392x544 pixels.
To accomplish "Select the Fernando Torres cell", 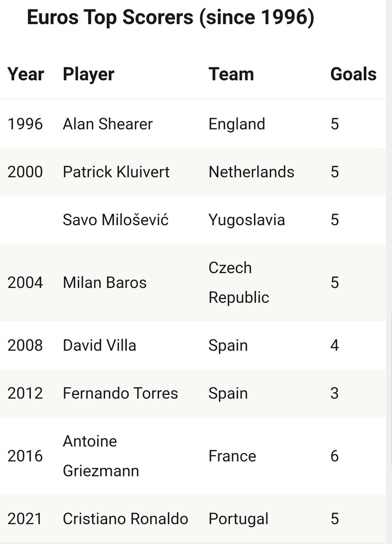I will point(120,393).
